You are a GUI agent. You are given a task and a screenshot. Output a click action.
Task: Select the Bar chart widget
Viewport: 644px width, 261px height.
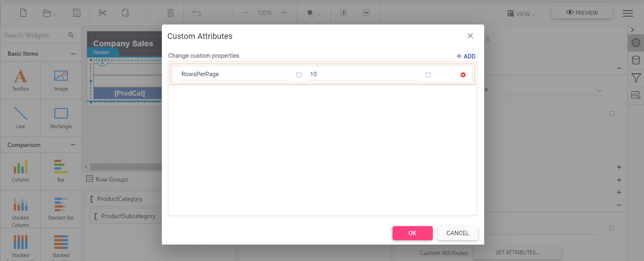pyautogui.click(x=61, y=171)
